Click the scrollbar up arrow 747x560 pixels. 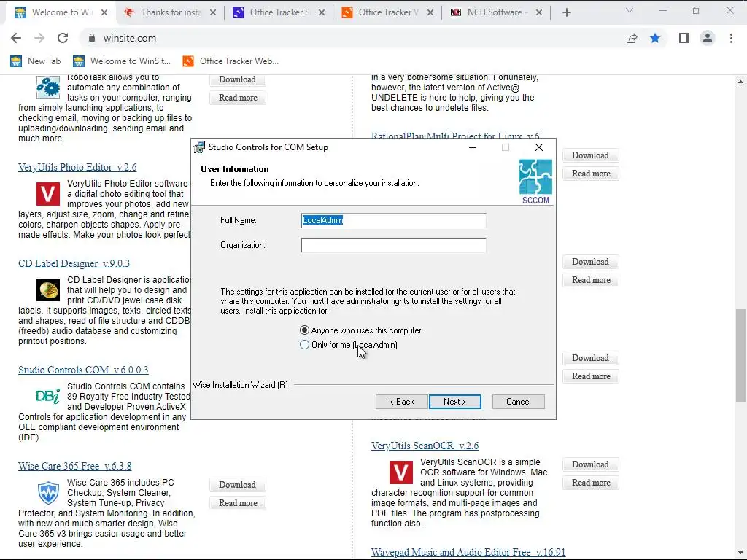click(740, 82)
